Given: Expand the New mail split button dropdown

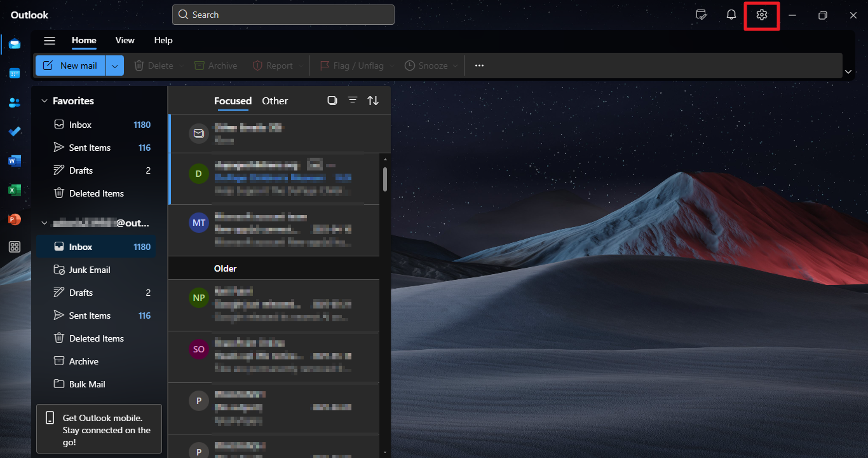Looking at the screenshot, I should click(115, 65).
